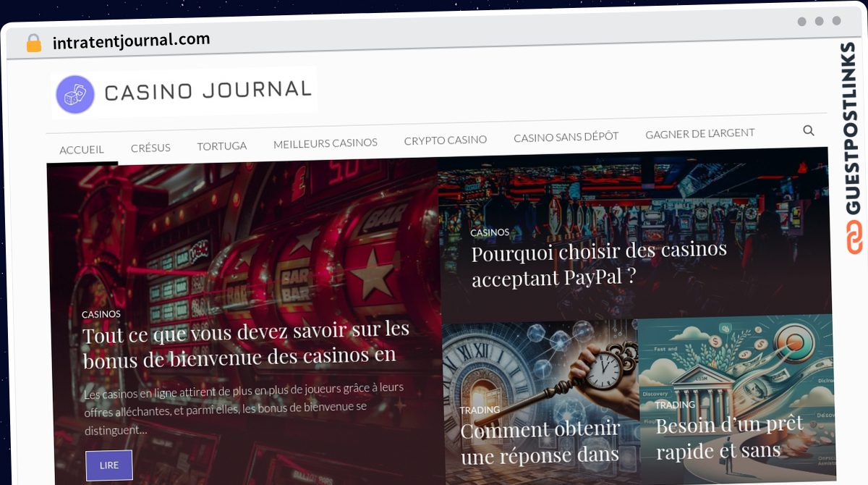Open the Meilleurs Casinos menu

tap(325, 143)
